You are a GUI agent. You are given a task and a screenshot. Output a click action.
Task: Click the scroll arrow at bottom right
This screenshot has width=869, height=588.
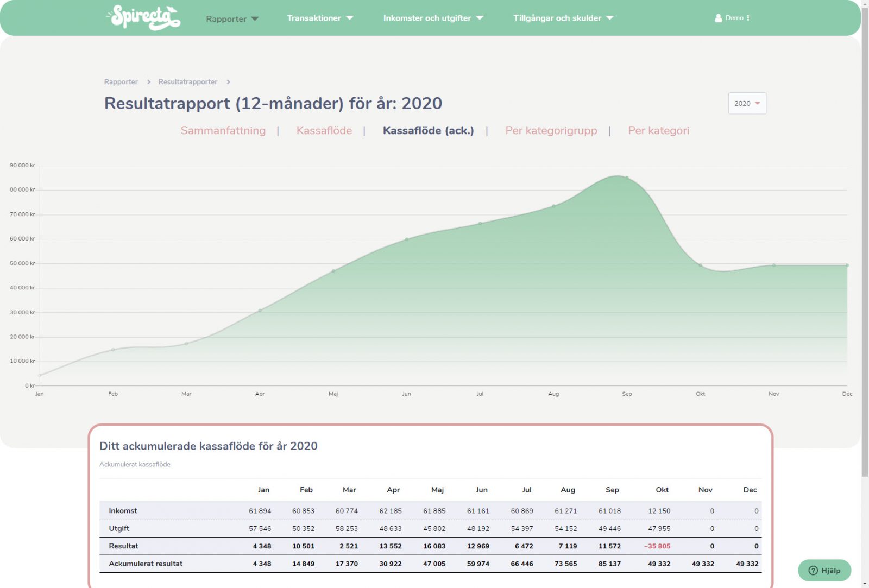pos(864,583)
